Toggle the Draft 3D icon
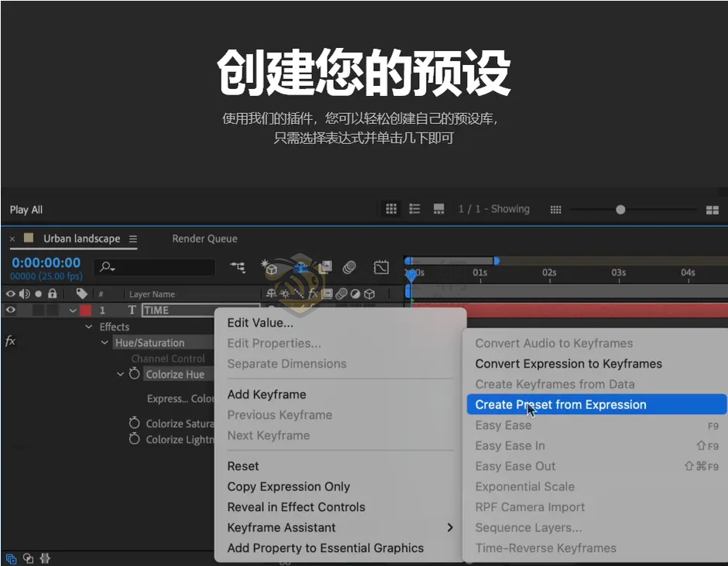Viewport: 728px width, 566px height. coord(269,267)
